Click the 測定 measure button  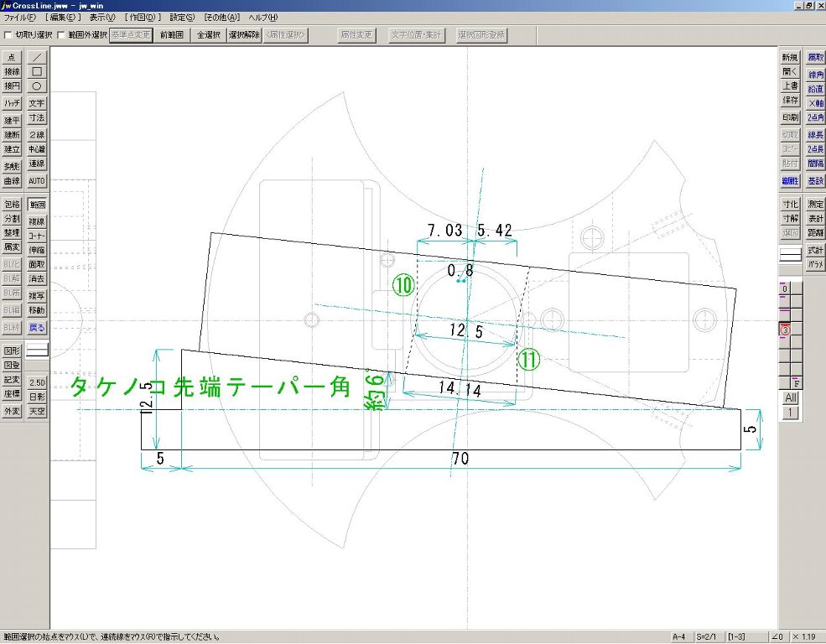pyautogui.click(x=815, y=204)
